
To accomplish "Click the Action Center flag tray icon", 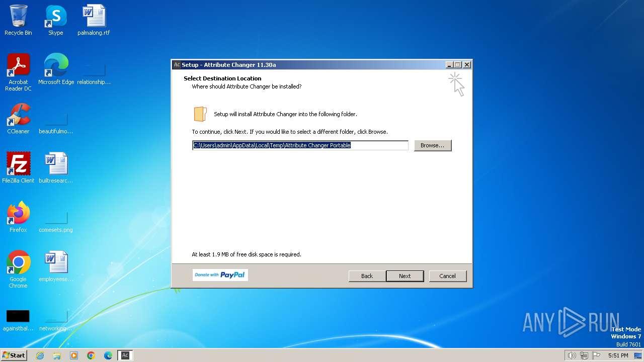I will click(596, 355).
